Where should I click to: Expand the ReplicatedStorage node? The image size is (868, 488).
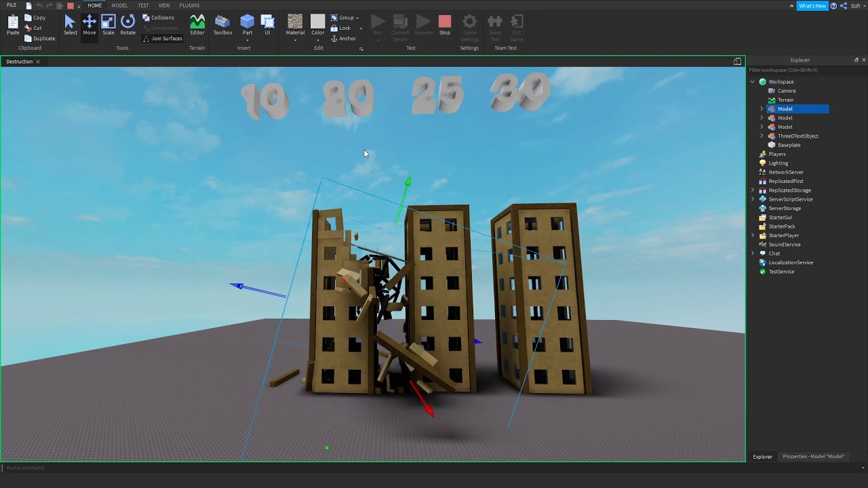[752, 190]
